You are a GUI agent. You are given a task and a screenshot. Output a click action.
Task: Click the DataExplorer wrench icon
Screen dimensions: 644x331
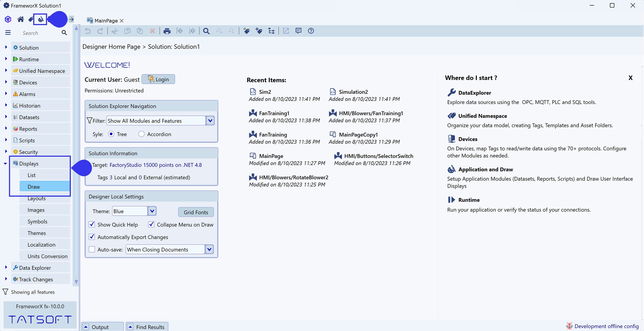click(x=452, y=92)
